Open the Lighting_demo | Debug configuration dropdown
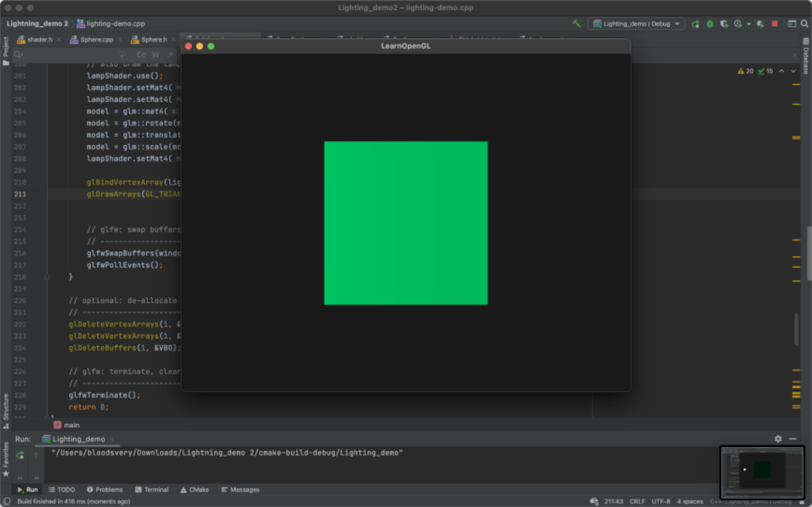Screen dimensions: 812x507 (636, 24)
